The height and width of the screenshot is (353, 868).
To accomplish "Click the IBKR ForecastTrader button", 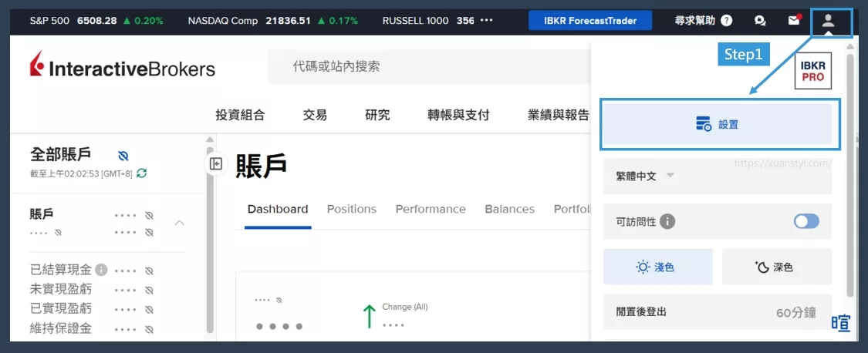I will click(x=590, y=21).
